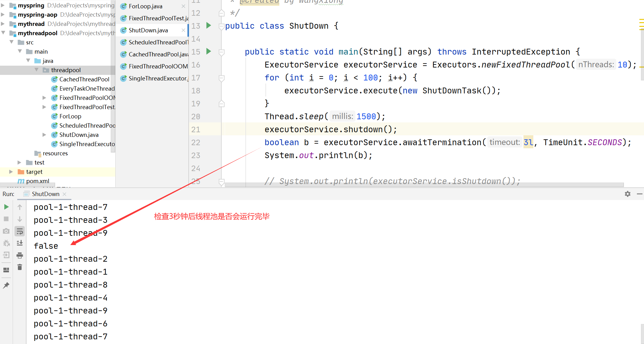Screen dimensions: 644x344
Task: Collapse the threadpool package folder
Action: [x=37, y=70]
